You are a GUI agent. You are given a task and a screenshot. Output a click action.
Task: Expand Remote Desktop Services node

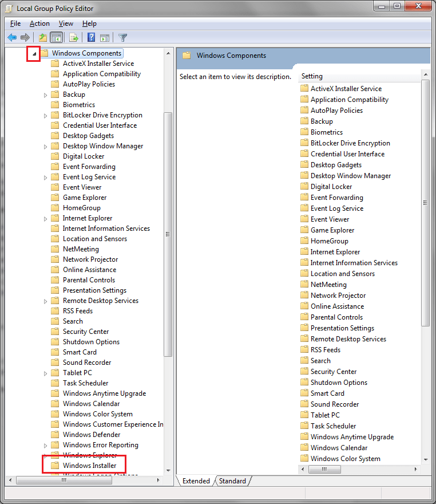tap(45, 301)
